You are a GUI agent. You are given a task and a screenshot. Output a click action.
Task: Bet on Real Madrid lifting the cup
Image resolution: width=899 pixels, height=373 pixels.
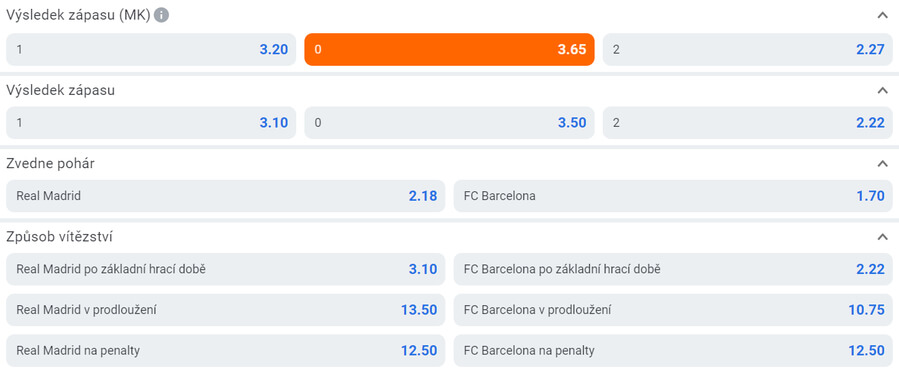226,196
